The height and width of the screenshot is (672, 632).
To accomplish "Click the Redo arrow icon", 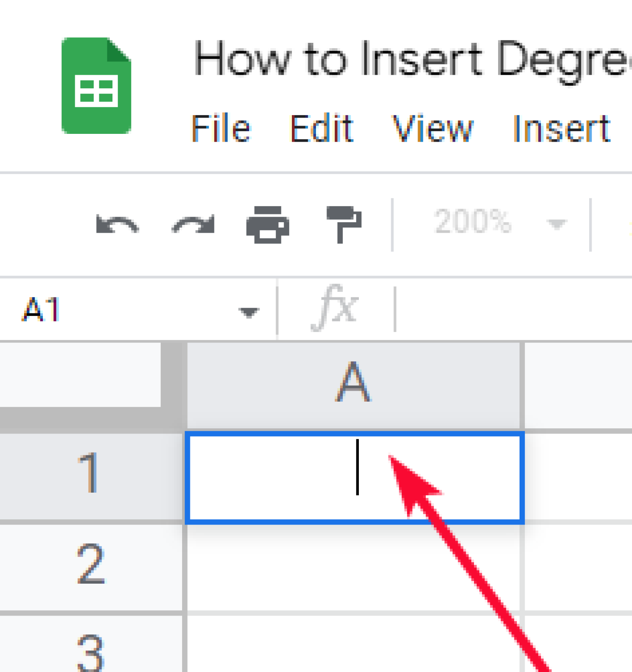I will 193,224.
